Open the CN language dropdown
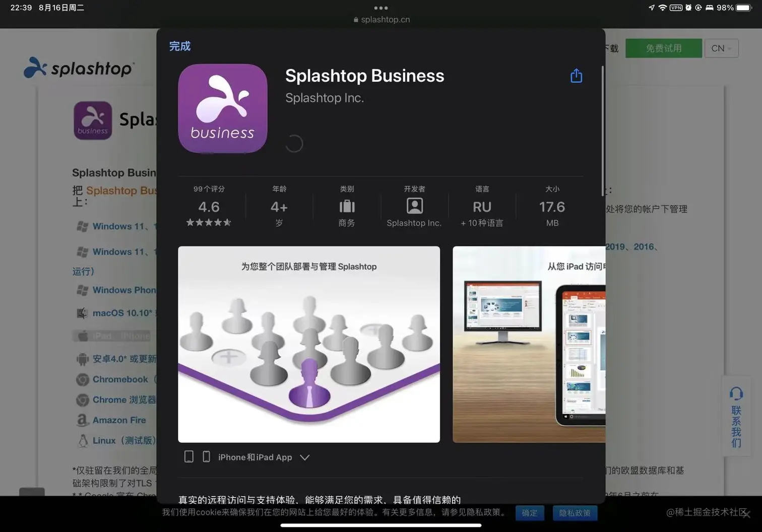The height and width of the screenshot is (532, 762). click(721, 48)
